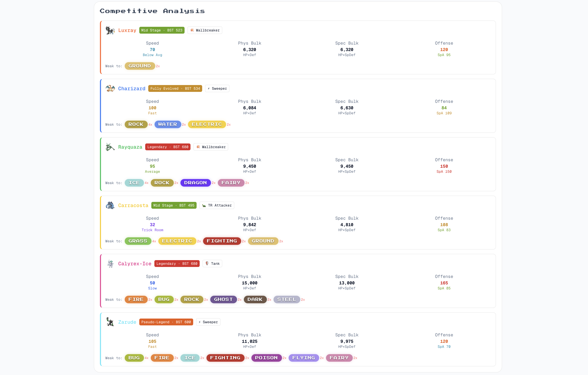
Task: Open the Zarude name link
Action: point(127,322)
